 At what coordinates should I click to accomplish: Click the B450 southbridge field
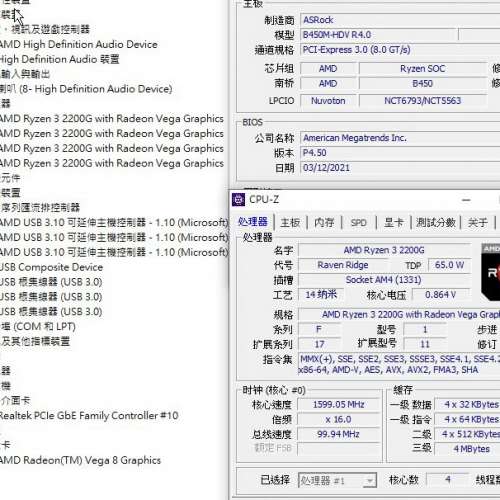(x=423, y=83)
